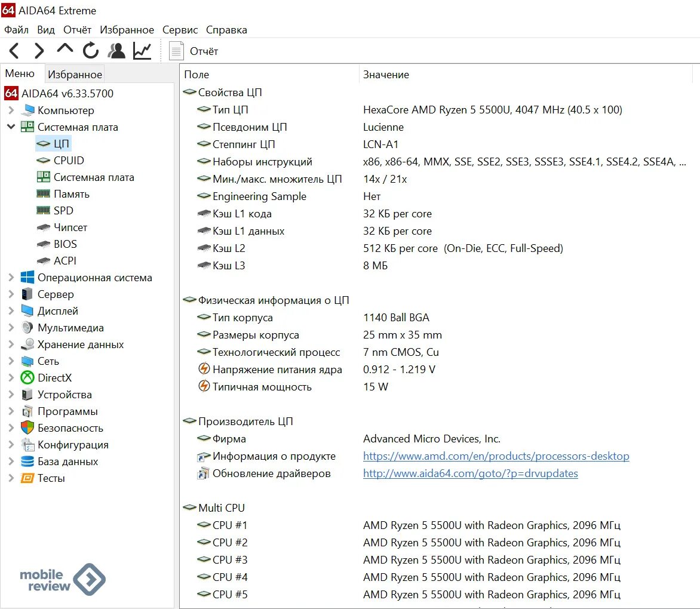
Task: Expand the Сервер tree node
Action: click(x=11, y=294)
